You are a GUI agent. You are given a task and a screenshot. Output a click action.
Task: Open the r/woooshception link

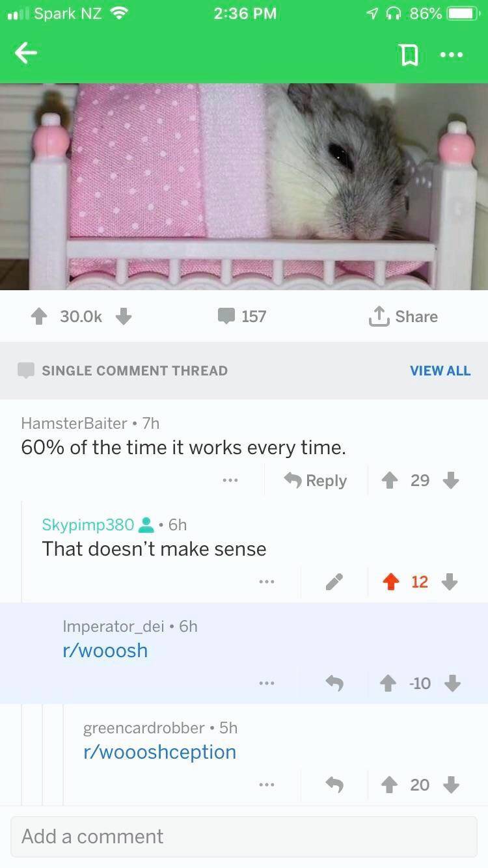pyautogui.click(x=160, y=752)
